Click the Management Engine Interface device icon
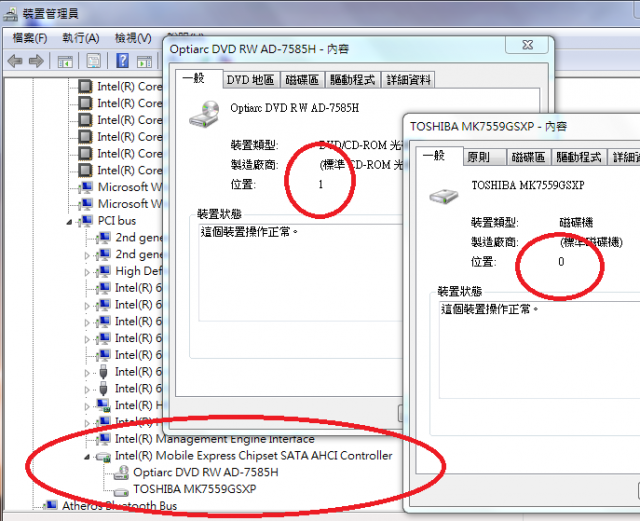The height and width of the screenshot is (521, 640). tap(104, 439)
